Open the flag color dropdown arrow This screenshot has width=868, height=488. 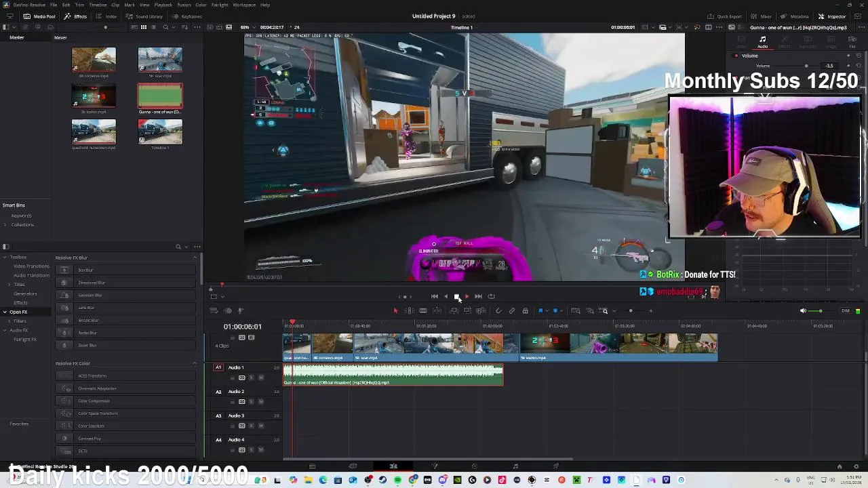547,311
